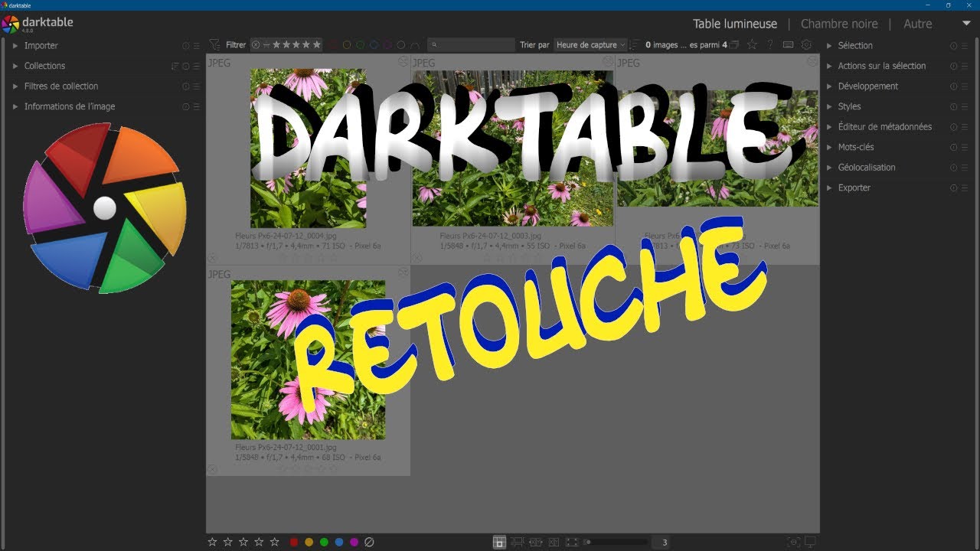This screenshot has width=980, height=551.
Task: Apply blue color label in bottom bar
Action: point(339,542)
